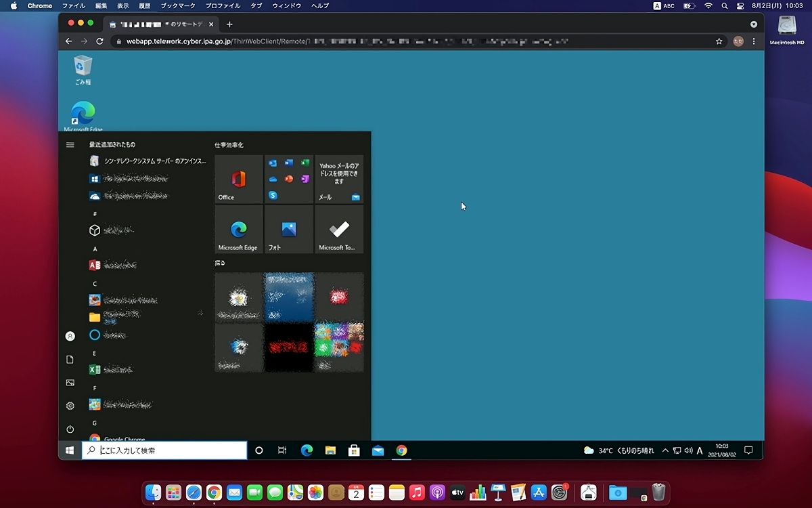Click the Windows taskbar search box
Screen dimensions: 812x508
point(164,450)
